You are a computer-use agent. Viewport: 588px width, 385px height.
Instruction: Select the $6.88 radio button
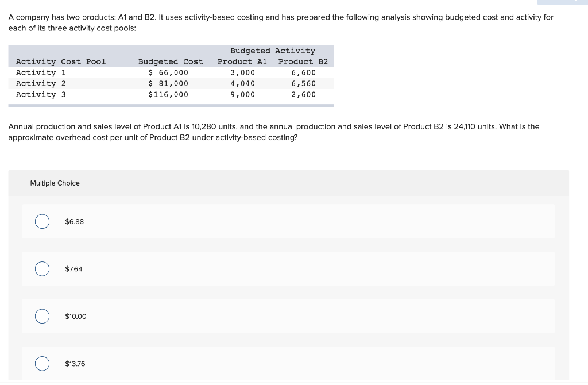click(41, 221)
